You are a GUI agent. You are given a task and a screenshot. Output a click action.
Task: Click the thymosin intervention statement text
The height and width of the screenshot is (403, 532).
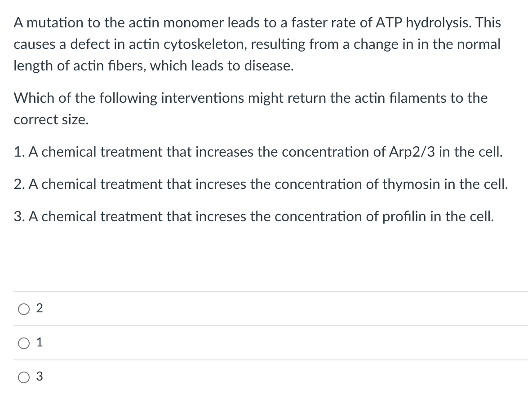click(261, 184)
